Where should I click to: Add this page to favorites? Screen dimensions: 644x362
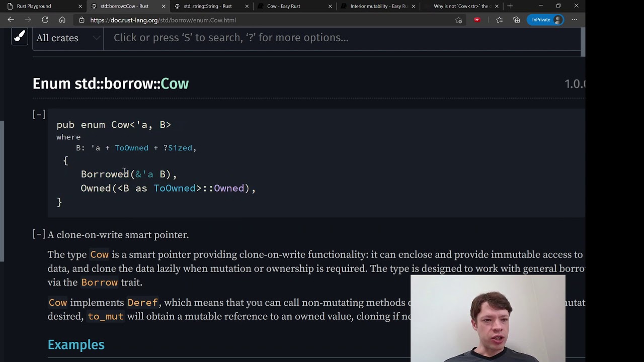[x=458, y=20]
